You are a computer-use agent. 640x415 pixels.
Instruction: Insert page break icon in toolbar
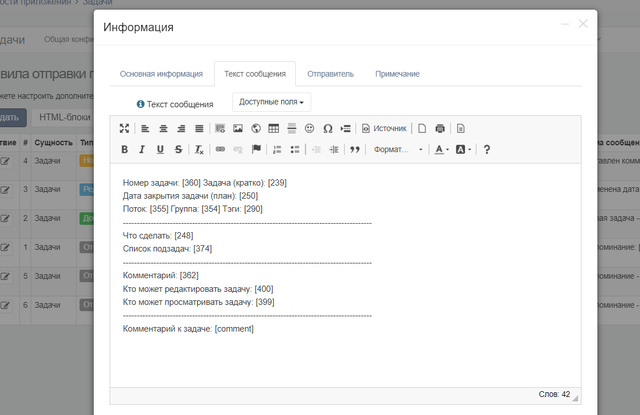click(346, 129)
